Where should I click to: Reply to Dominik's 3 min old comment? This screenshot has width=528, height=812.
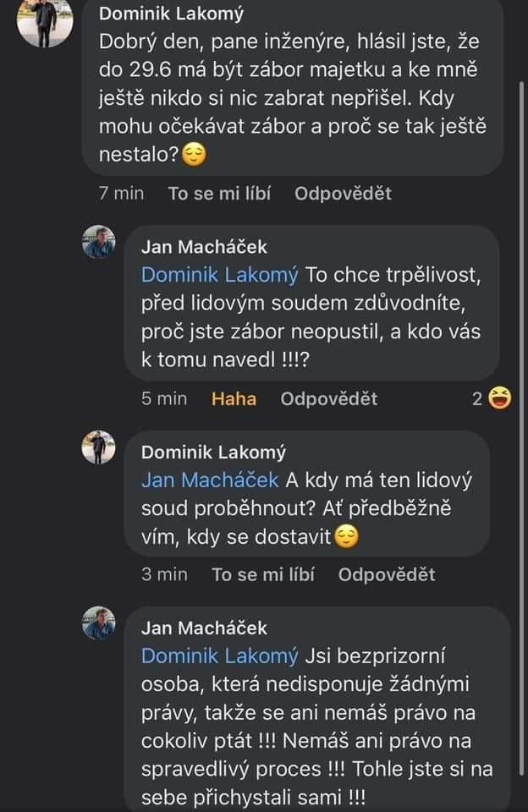coord(387,574)
